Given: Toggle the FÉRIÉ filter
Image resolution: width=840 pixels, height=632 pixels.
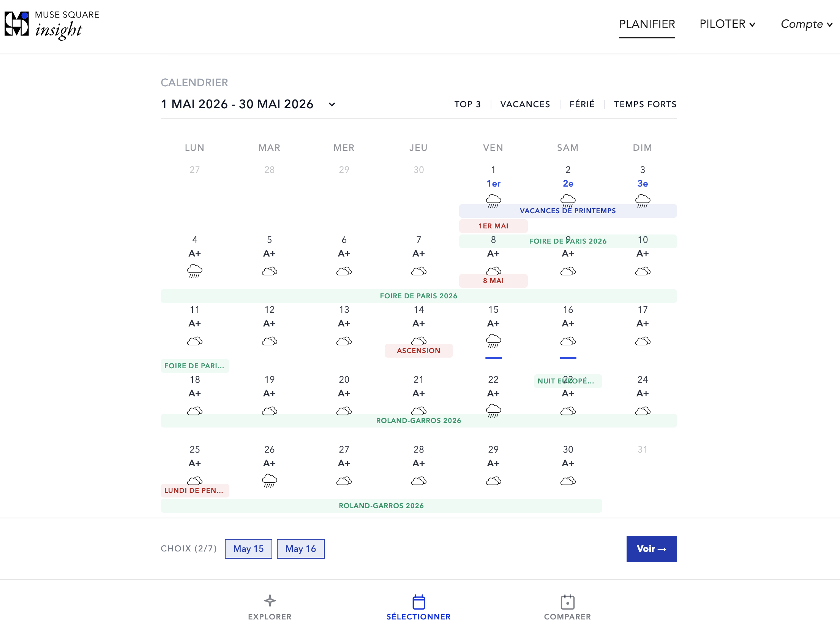Looking at the screenshot, I should pyautogui.click(x=582, y=104).
